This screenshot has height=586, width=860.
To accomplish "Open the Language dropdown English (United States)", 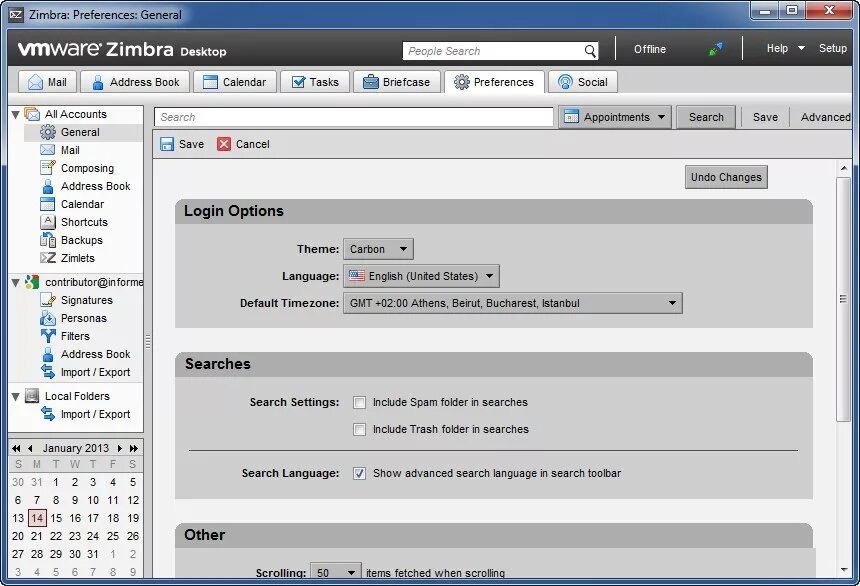I will (x=421, y=276).
